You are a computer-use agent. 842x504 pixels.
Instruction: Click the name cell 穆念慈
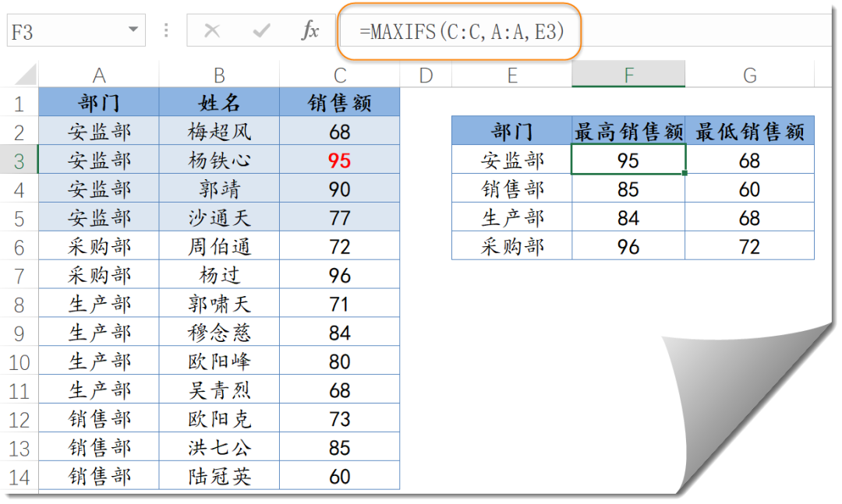coord(219,333)
